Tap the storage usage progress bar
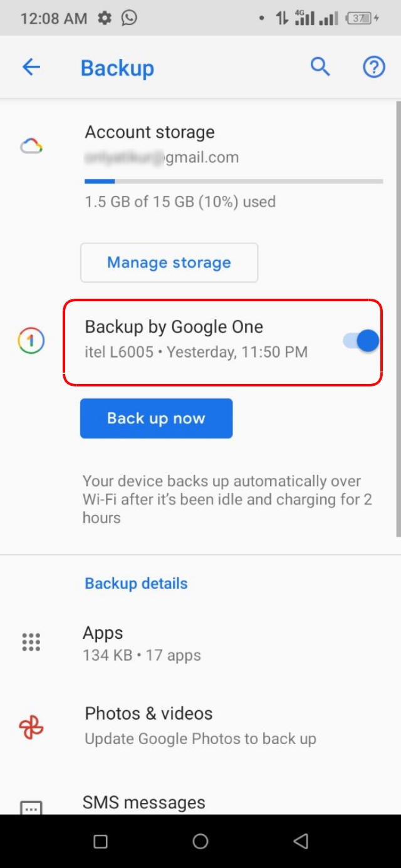Screen dimensions: 401x868 pyautogui.click(x=233, y=180)
